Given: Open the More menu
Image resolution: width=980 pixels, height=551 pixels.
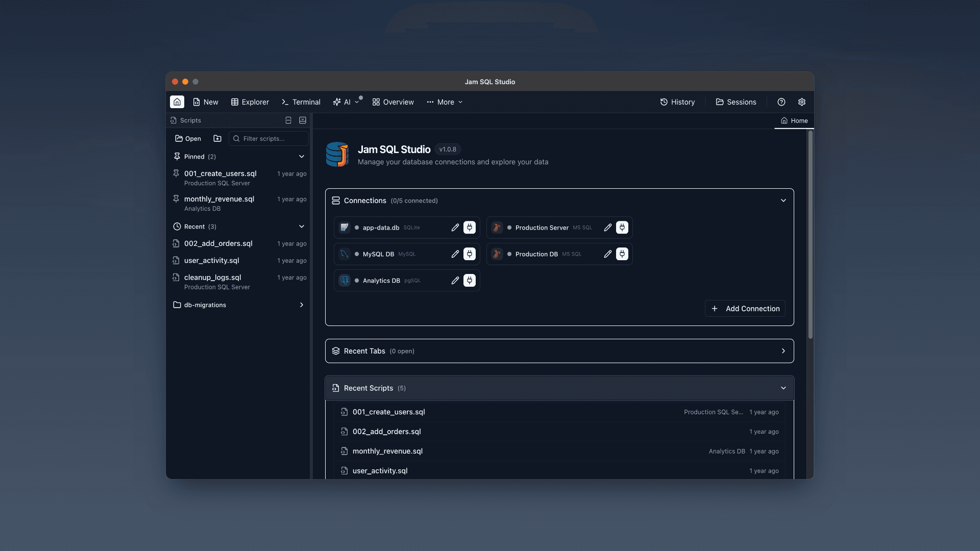Looking at the screenshot, I should 444,102.
